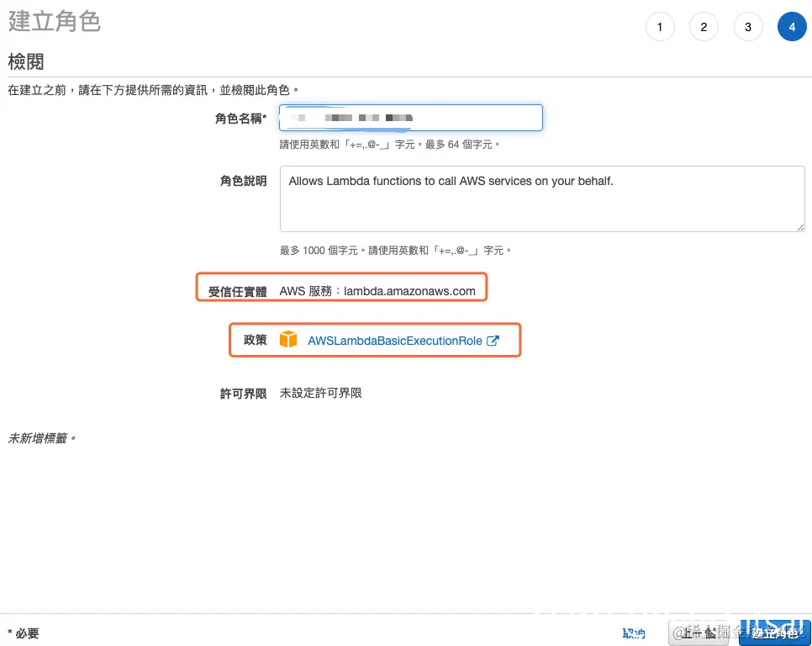The height and width of the screenshot is (646, 812).
Task: Click the 取消 cancel link
Action: [x=634, y=633]
